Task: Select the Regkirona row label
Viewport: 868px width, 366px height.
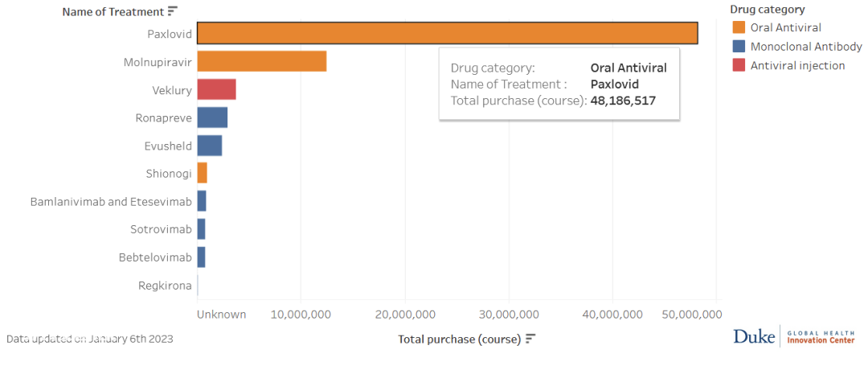Action: pyautogui.click(x=166, y=286)
